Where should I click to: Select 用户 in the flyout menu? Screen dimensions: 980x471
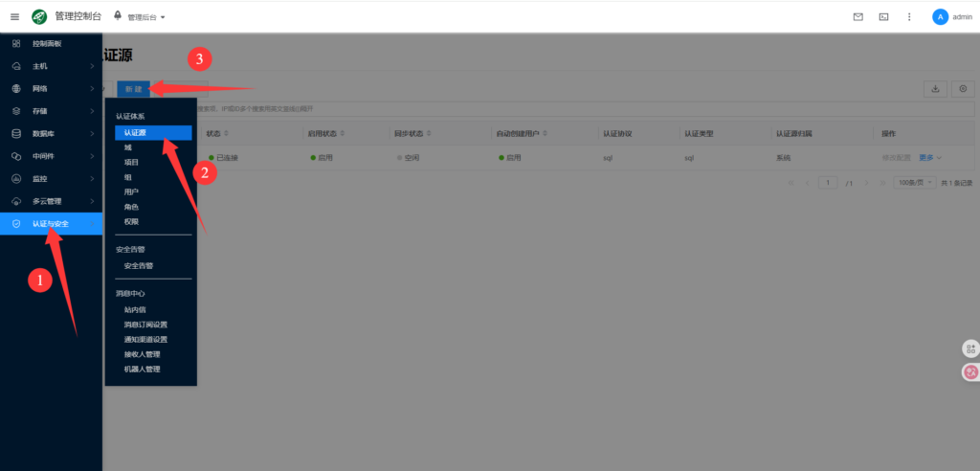(x=131, y=191)
